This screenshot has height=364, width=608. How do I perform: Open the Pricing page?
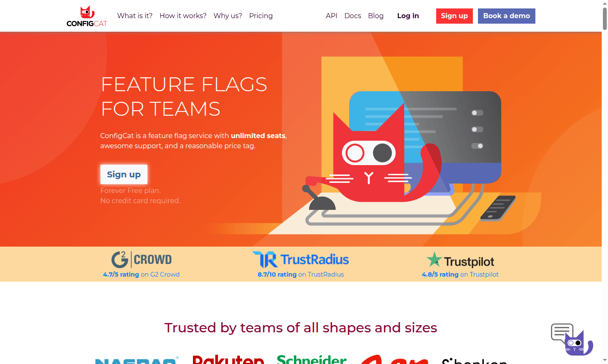[x=261, y=16]
